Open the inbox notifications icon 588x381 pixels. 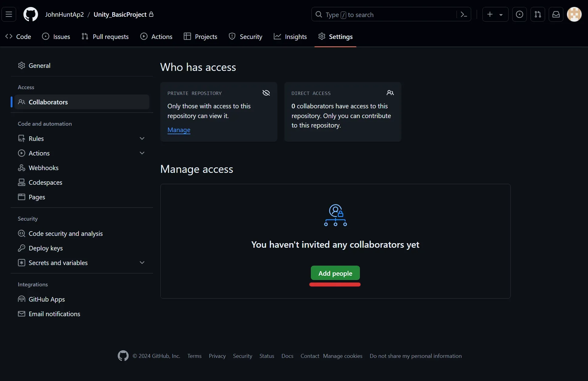pos(556,14)
